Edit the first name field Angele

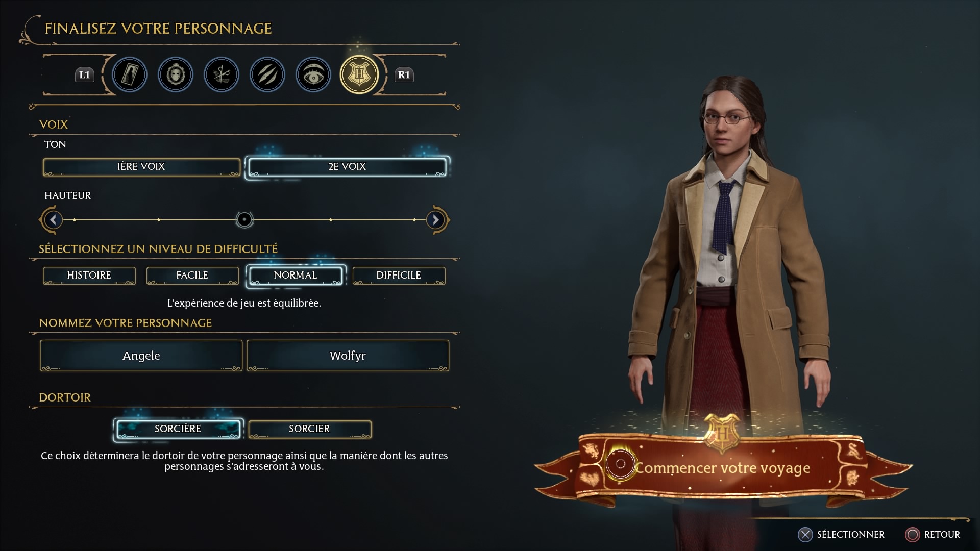tap(141, 356)
